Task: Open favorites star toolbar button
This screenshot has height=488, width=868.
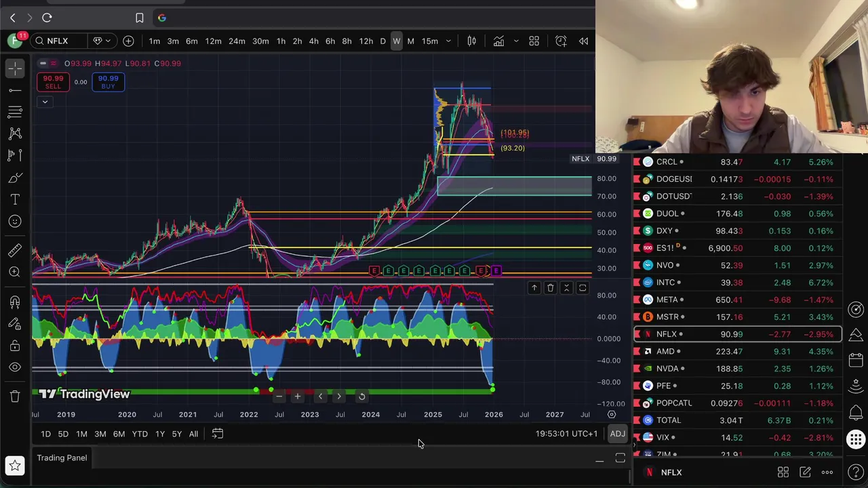Action: coord(15,466)
